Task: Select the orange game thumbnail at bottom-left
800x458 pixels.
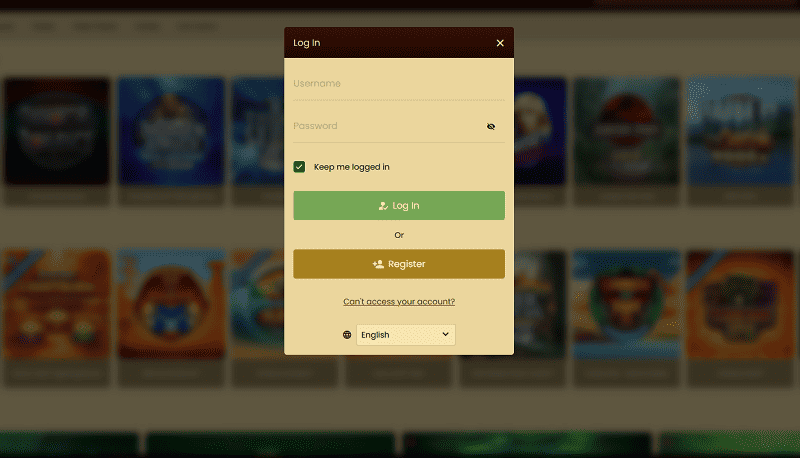Action: 57,304
